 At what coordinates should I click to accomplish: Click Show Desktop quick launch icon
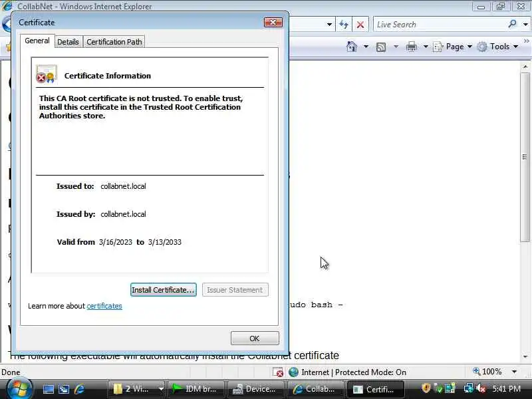48,389
